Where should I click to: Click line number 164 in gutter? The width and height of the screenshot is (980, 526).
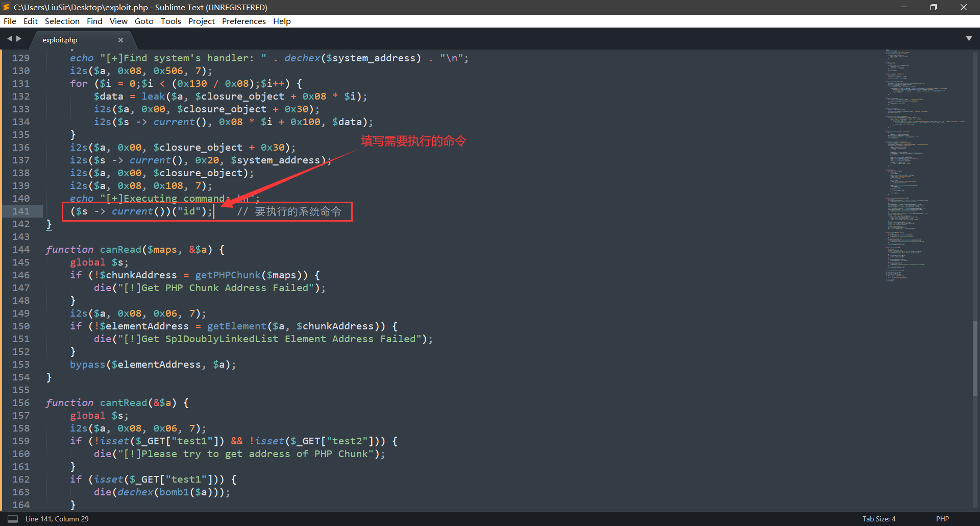[x=21, y=505]
